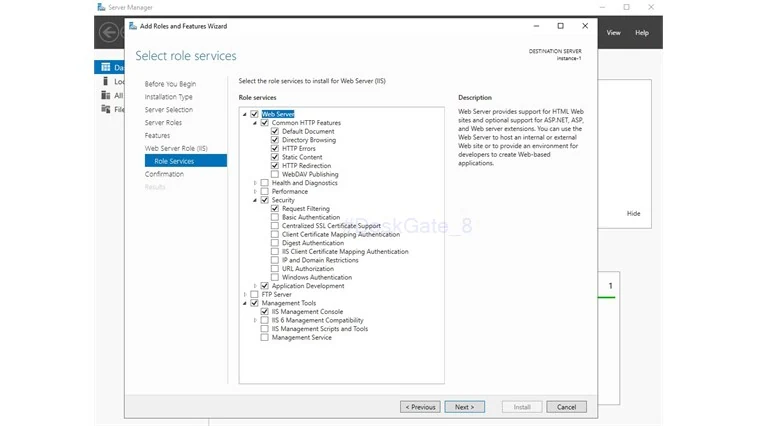Image resolution: width=758 pixels, height=426 pixels.
Task: Uncheck the IIS Management Console checkbox
Action: coord(264,311)
